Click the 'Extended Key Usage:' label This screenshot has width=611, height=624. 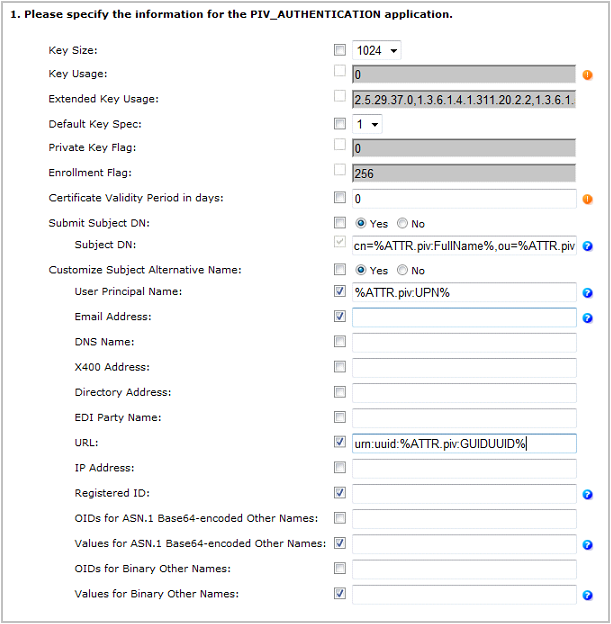[103, 99]
